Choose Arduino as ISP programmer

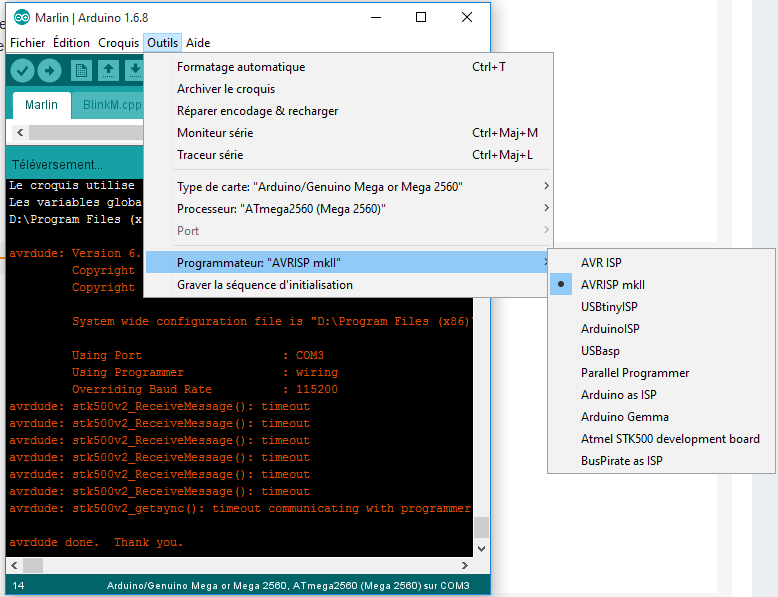coord(662,395)
